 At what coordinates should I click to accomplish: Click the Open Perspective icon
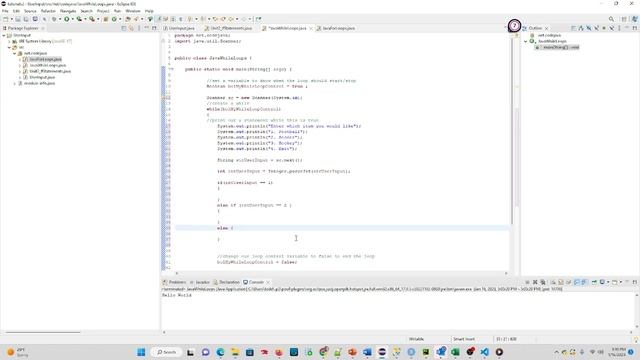(x=624, y=19)
